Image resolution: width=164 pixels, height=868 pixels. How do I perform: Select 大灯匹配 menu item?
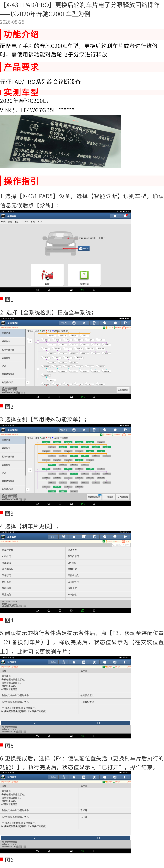point(33,582)
